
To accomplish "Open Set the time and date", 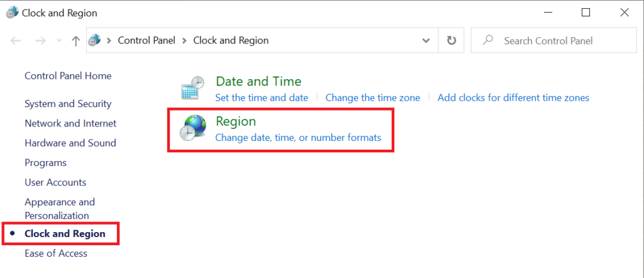I will pyautogui.click(x=262, y=97).
